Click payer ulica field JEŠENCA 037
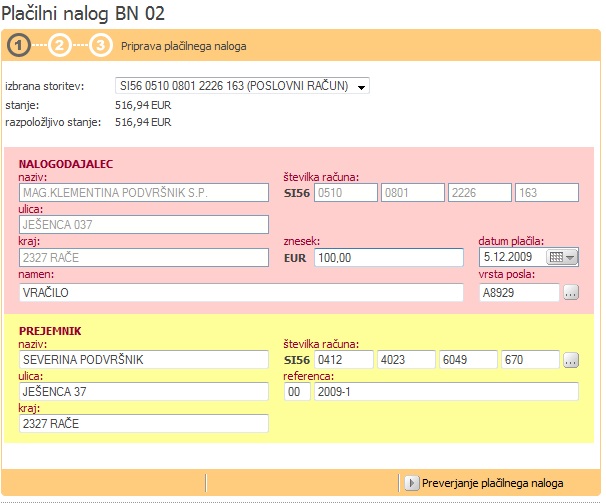 click(x=144, y=225)
